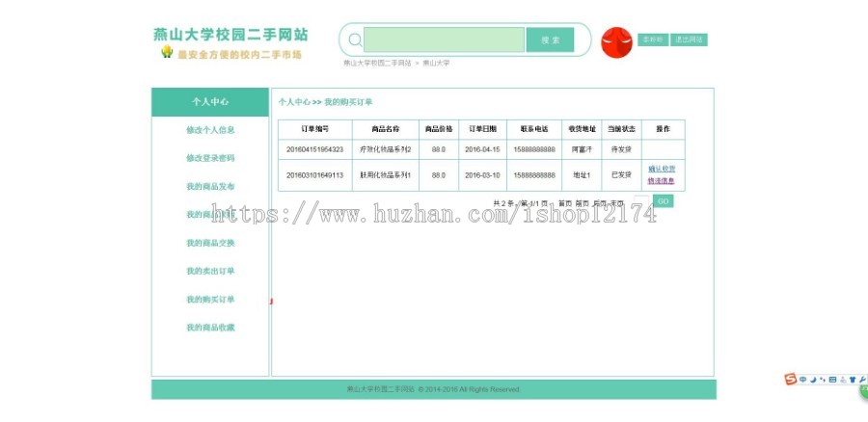Click order number 201604151954323
The width and height of the screenshot is (868, 422).
315,149
